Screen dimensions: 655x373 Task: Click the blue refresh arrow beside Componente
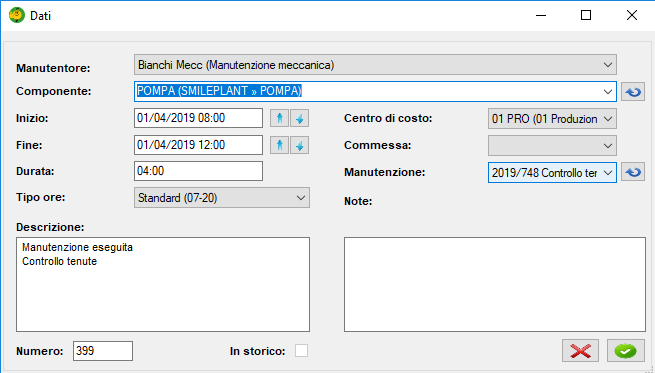(x=633, y=91)
